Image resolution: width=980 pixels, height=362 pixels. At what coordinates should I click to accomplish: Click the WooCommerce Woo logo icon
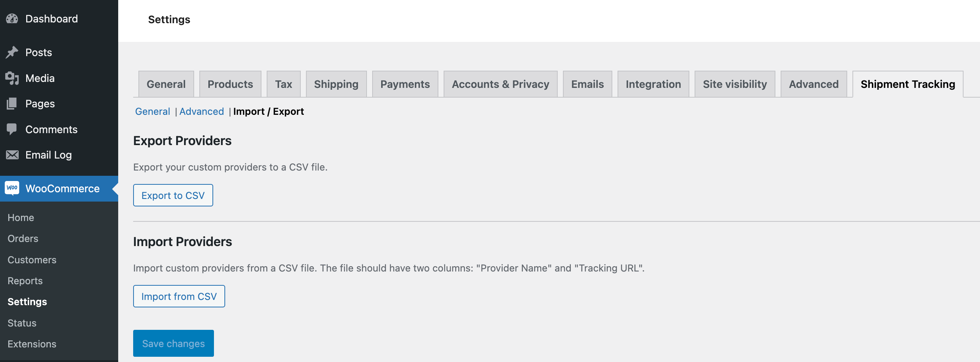point(12,188)
